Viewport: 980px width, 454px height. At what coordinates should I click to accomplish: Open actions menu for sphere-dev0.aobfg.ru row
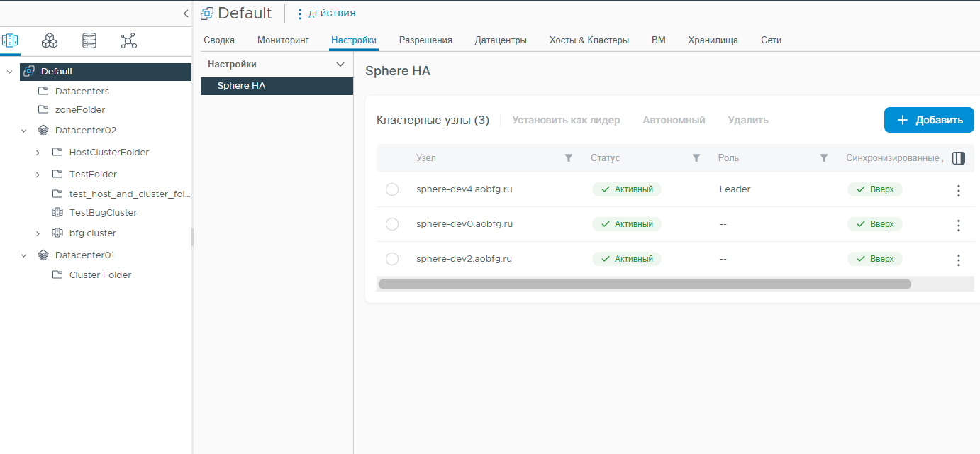tap(959, 226)
